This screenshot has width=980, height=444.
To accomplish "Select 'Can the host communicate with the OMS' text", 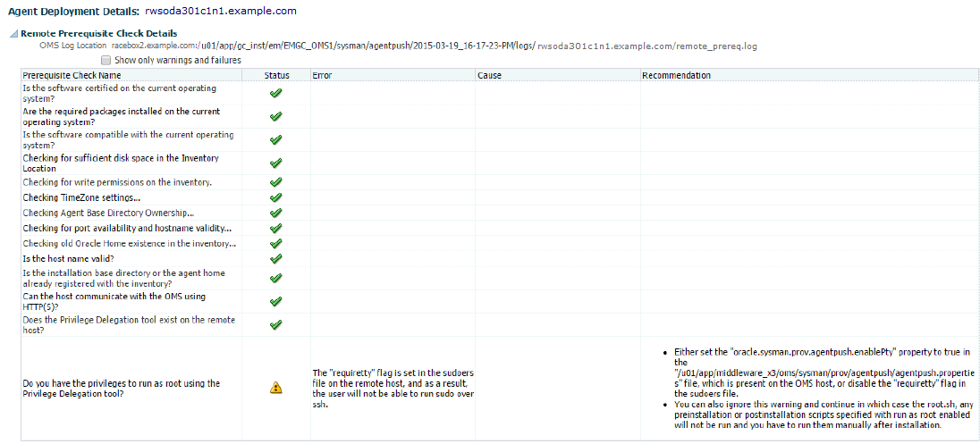I will tap(114, 301).
